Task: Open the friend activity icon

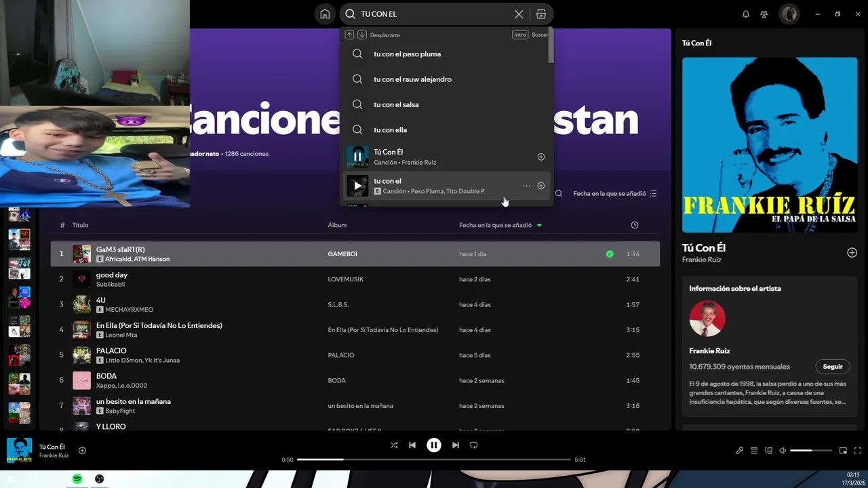Action: click(764, 14)
